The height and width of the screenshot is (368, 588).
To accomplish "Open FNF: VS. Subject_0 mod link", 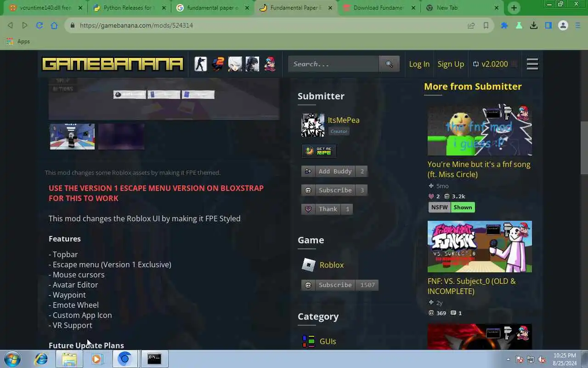I will 472,286.
